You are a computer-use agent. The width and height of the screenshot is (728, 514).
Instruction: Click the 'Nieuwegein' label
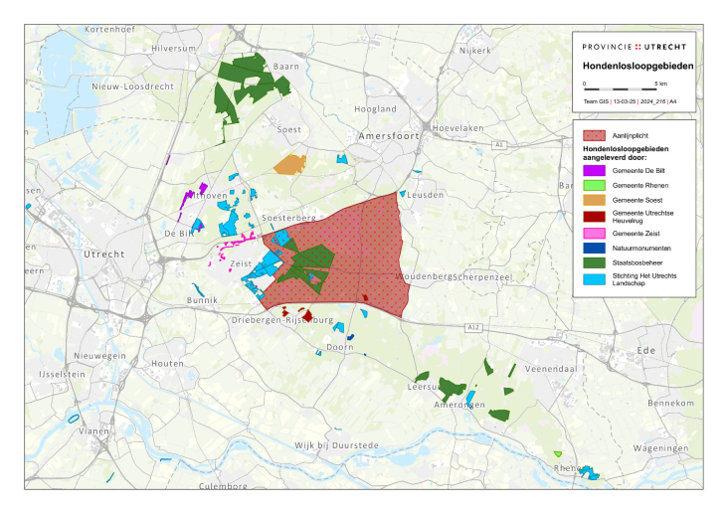[x=100, y=356]
